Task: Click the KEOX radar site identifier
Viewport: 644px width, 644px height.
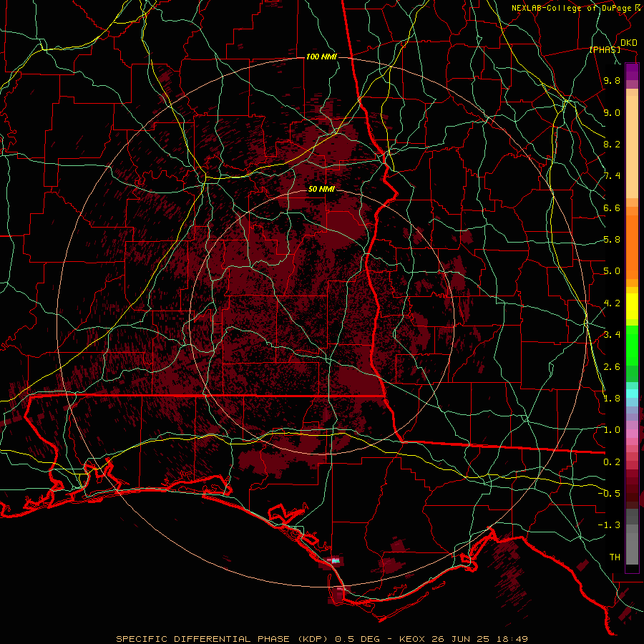Action: tap(413, 639)
